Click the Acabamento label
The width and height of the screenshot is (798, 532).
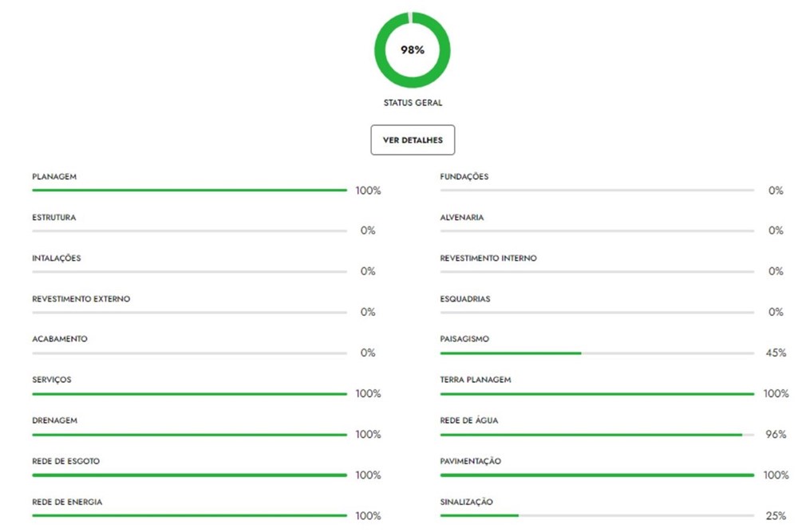(60, 339)
